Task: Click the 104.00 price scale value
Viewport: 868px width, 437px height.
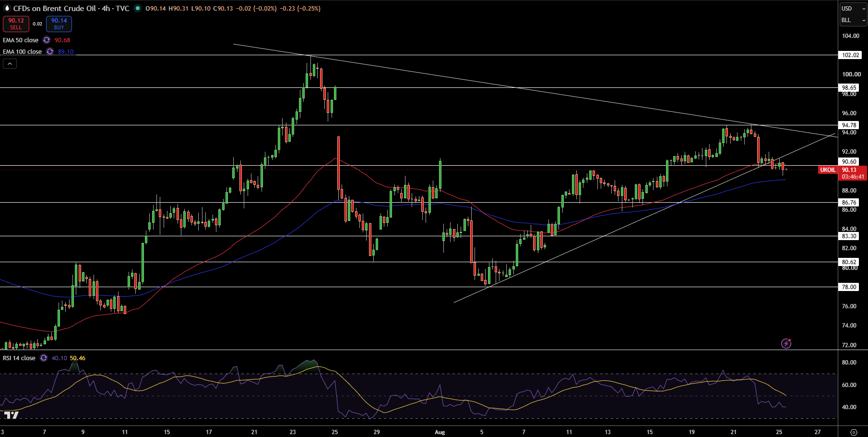Action: pyautogui.click(x=851, y=36)
